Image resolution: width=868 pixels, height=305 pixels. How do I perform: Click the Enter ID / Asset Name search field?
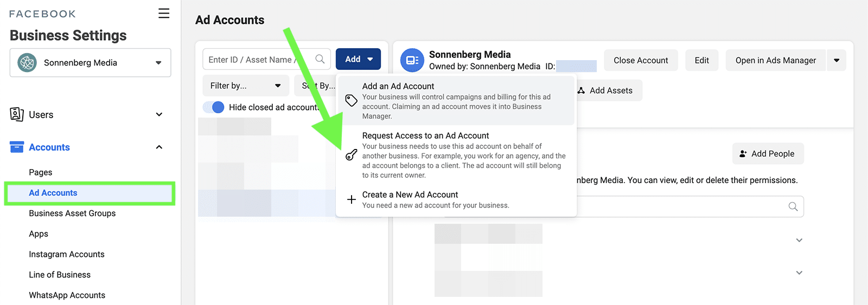click(x=267, y=59)
